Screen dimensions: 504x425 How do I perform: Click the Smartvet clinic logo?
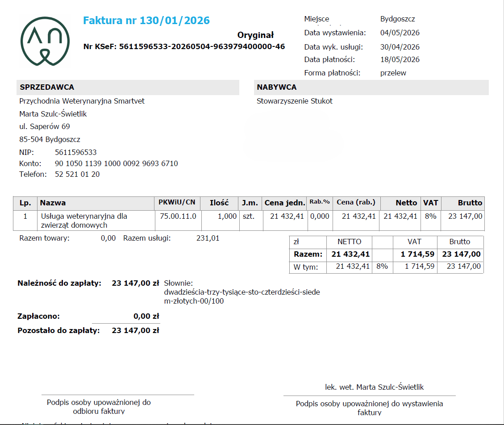tap(45, 41)
